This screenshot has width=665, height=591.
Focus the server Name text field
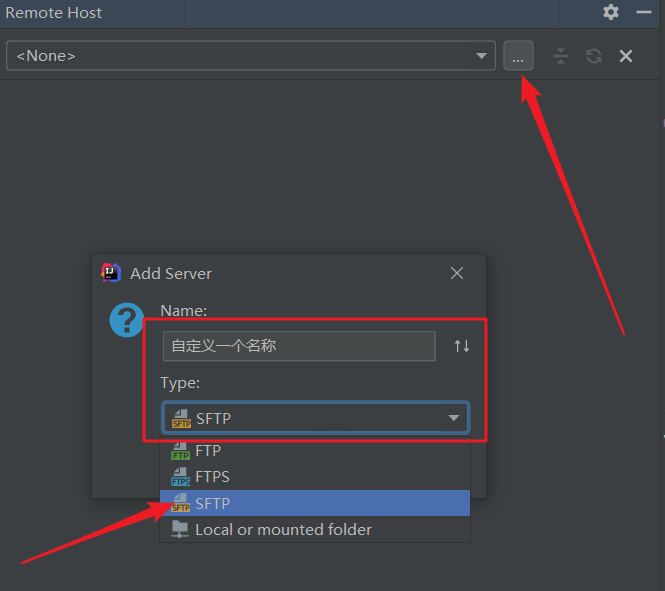299,346
